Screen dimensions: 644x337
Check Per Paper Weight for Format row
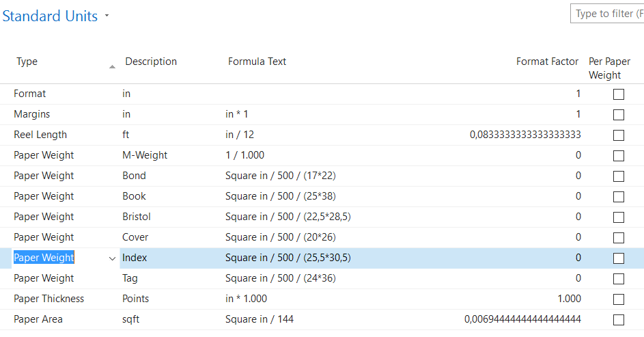[618, 94]
